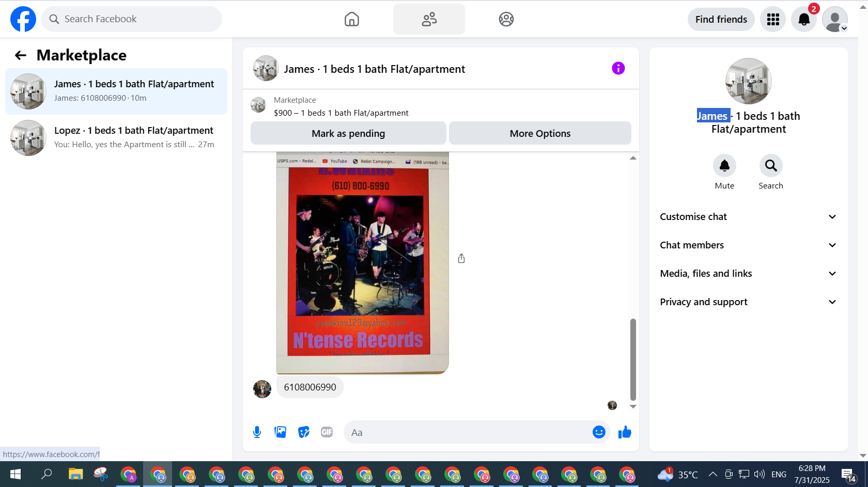Click Mark as pending button

348,133
